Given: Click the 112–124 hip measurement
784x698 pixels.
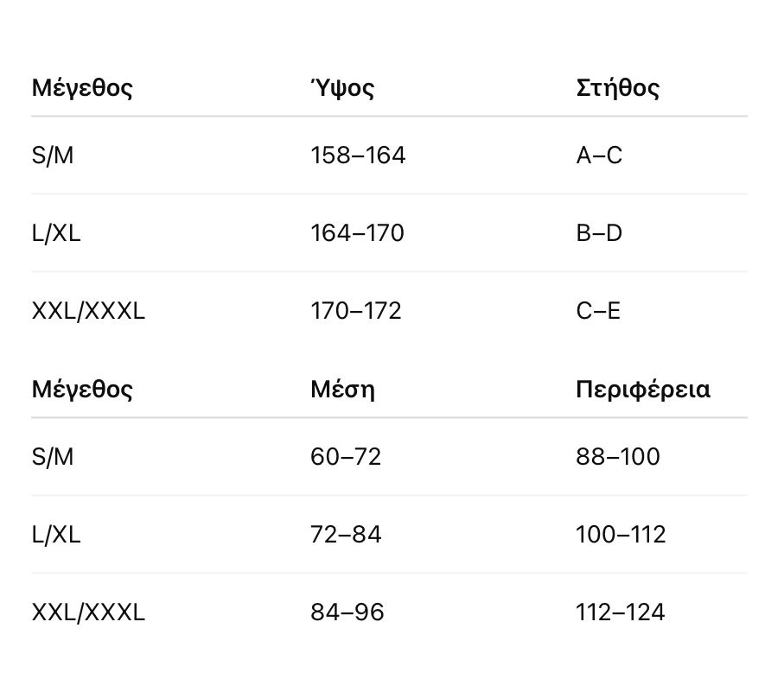Looking at the screenshot, I should coord(620,612).
